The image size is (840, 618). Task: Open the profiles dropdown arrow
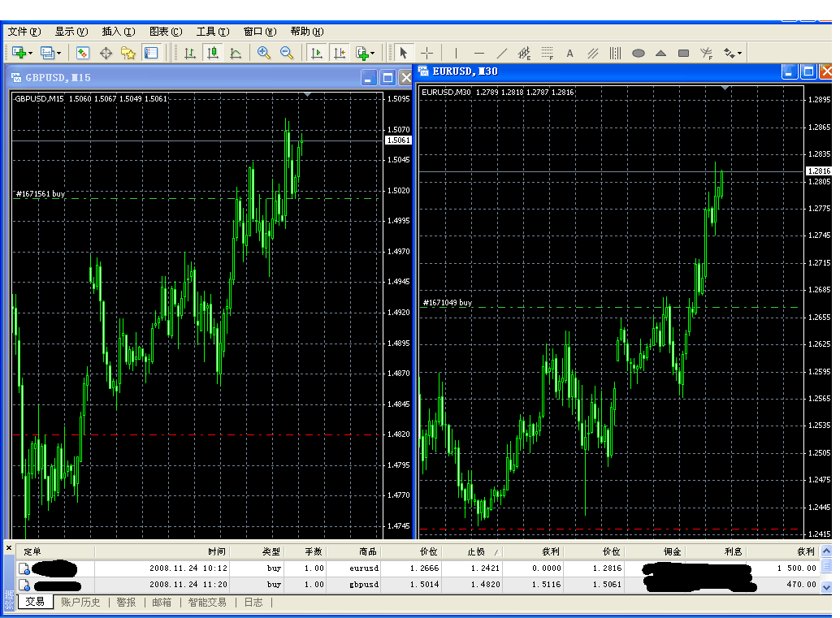[x=59, y=54]
